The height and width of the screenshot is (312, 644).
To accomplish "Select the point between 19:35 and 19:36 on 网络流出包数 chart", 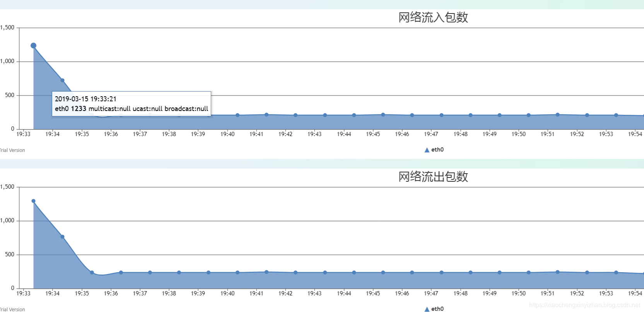I will [x=92, y=273].
